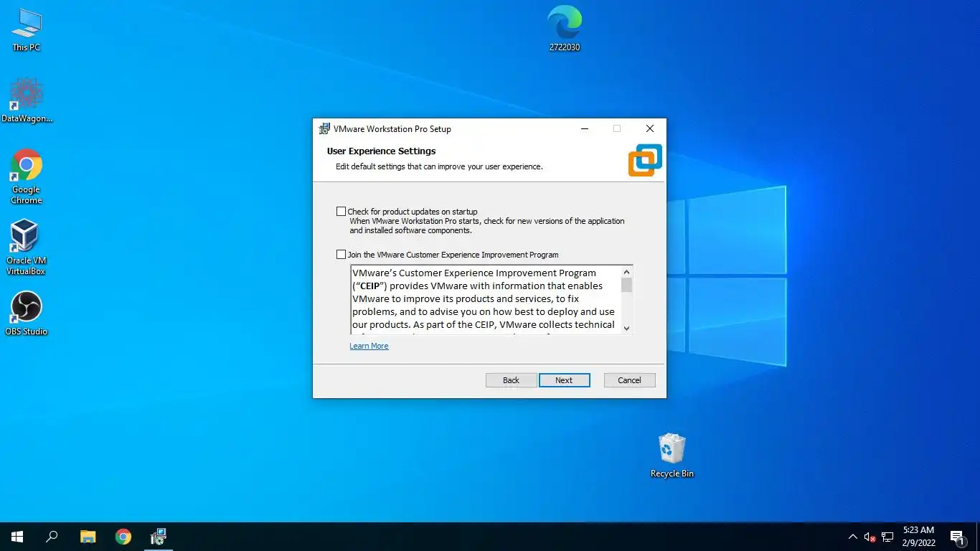
Task: Minimize the VMware setup window
Action: [x=585, y=129]
